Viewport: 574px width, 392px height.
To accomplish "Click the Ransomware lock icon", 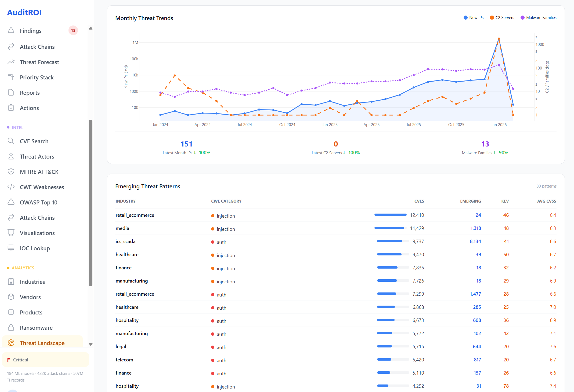I will 11,328.
